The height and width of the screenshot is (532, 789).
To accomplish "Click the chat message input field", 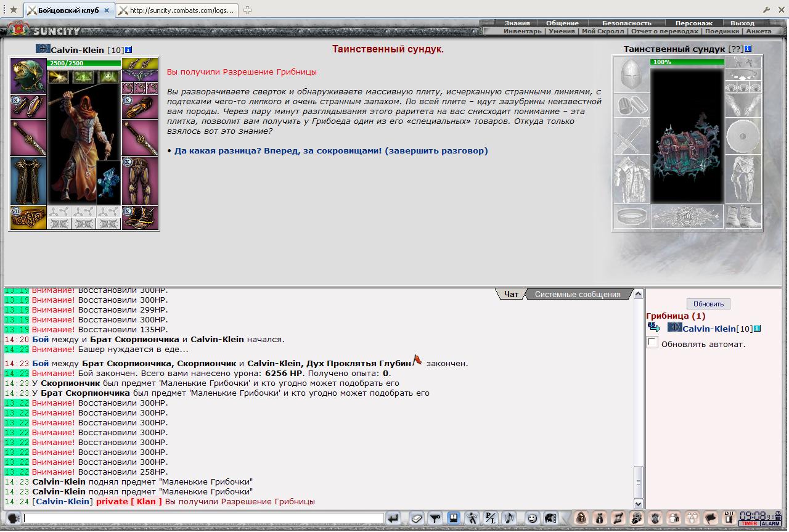I will tap(203, 518).
